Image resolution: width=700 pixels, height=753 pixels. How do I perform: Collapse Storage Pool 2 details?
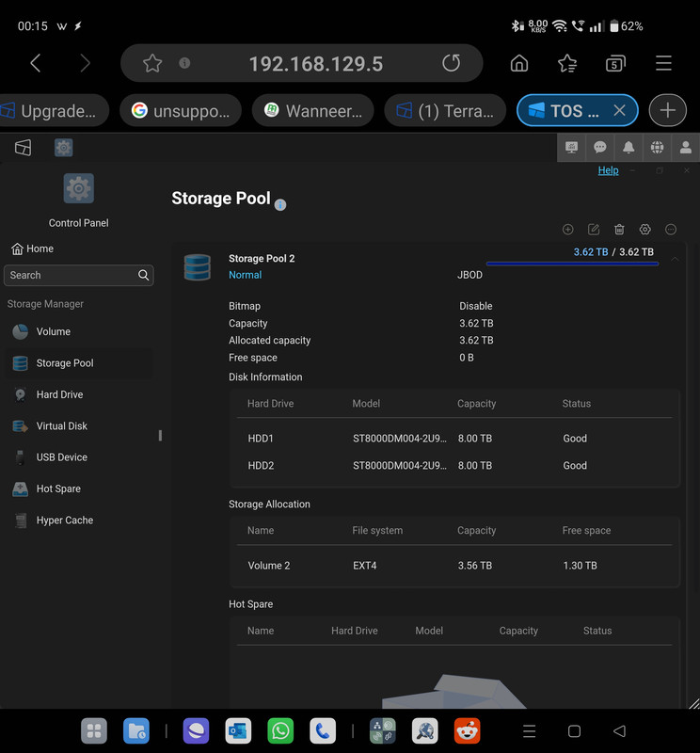675,260
